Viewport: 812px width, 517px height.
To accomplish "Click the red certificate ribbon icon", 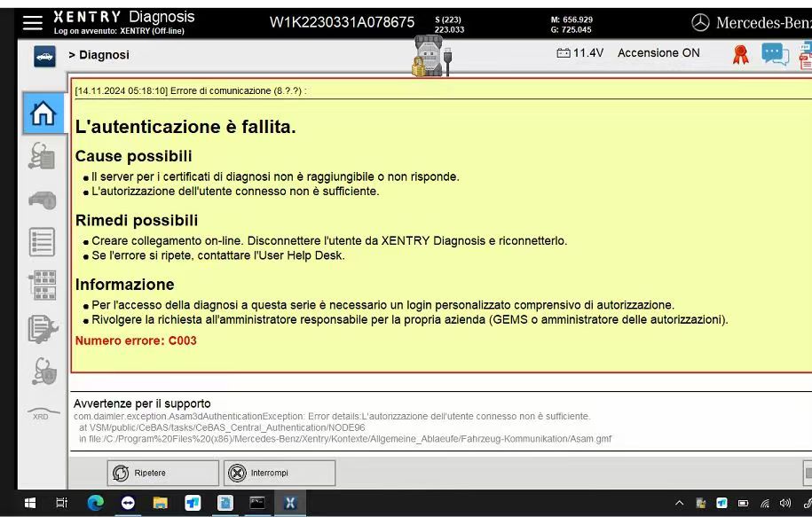I will click(x=740, y=54).
